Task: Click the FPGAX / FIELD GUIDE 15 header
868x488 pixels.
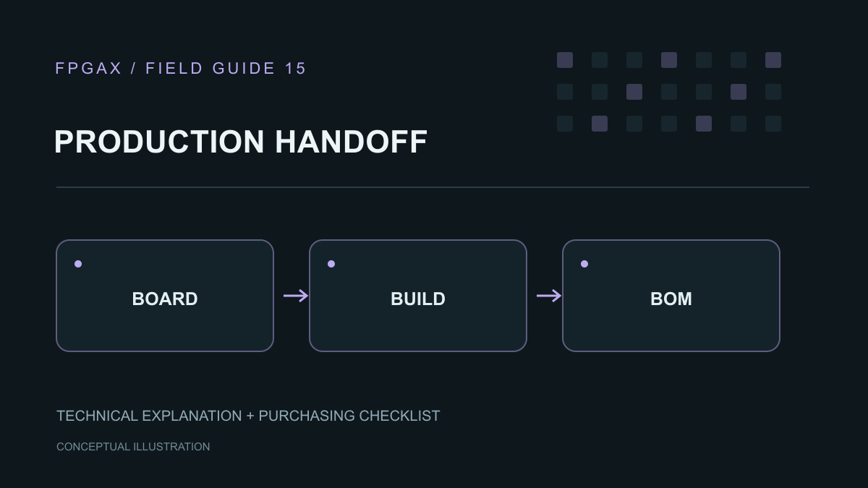Action: (181, 69)
